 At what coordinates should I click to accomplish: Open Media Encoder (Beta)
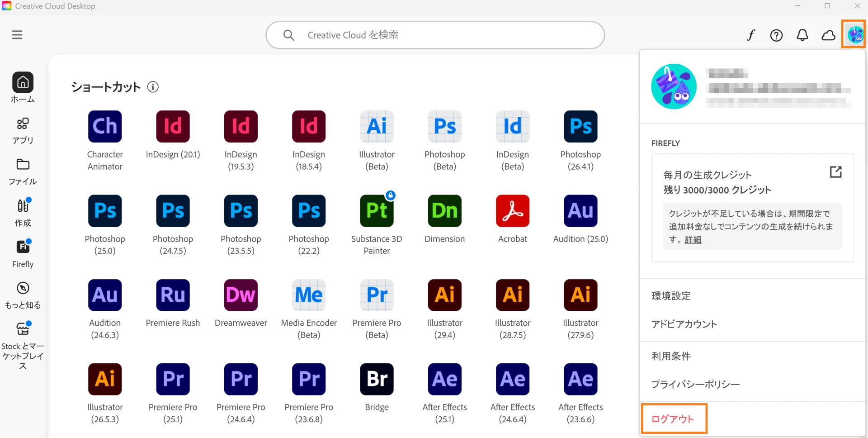pyautogui.click(x=309, y=295)
